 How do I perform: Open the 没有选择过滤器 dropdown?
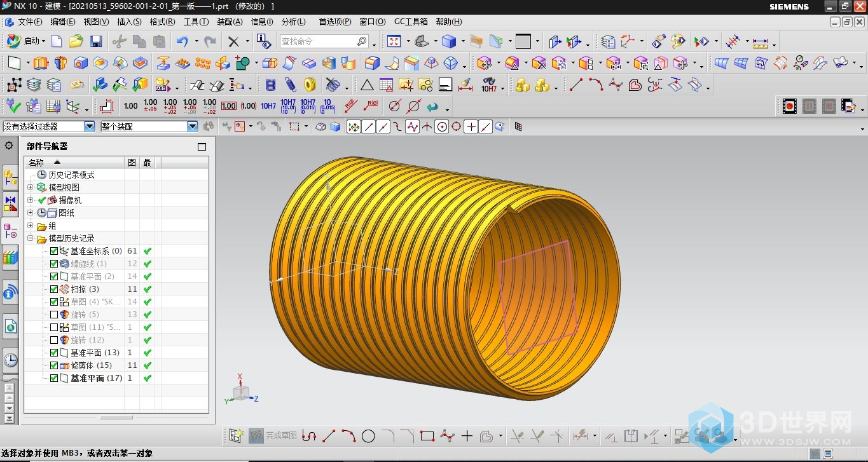point(89,126)
